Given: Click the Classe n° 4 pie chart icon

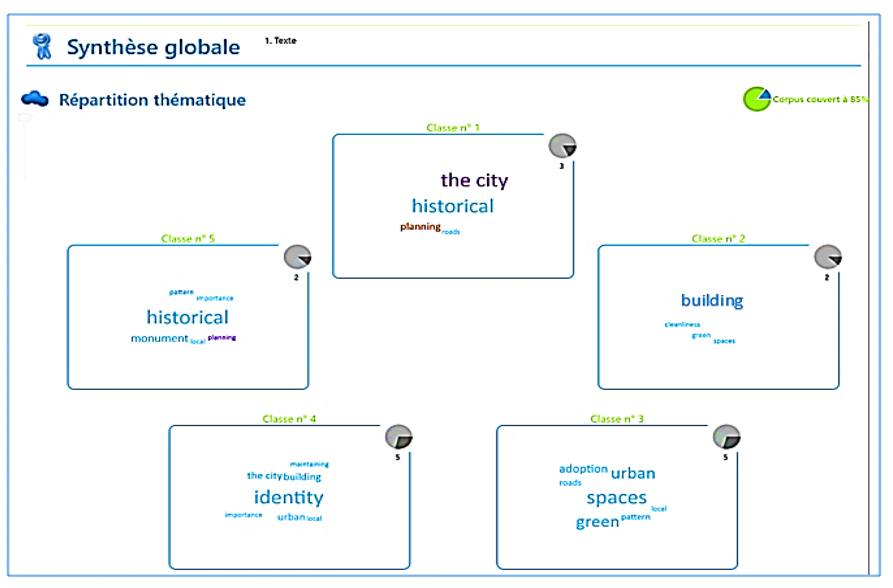Looking at the screenshot, I should pyautogui.click(x=399, y=437).
